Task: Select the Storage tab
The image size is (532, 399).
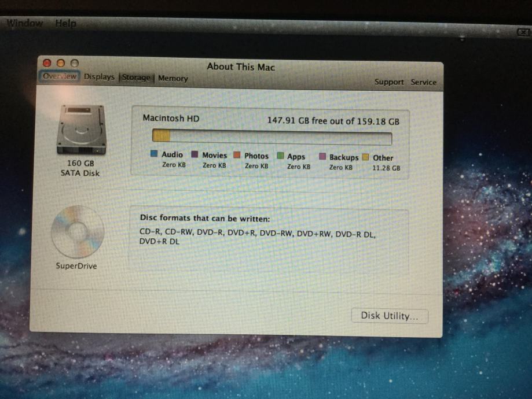Action: (136, 77)
